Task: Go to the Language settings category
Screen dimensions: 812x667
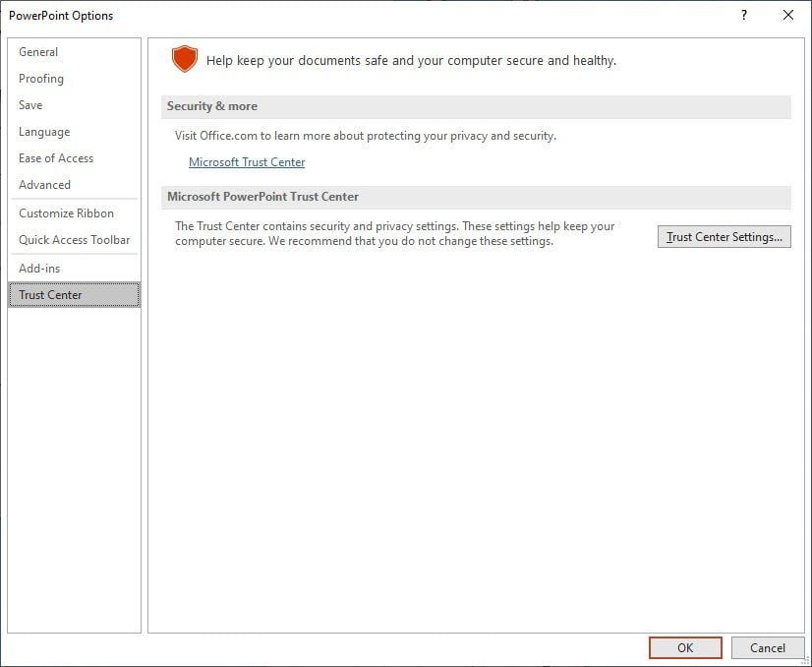Action: 44,132
